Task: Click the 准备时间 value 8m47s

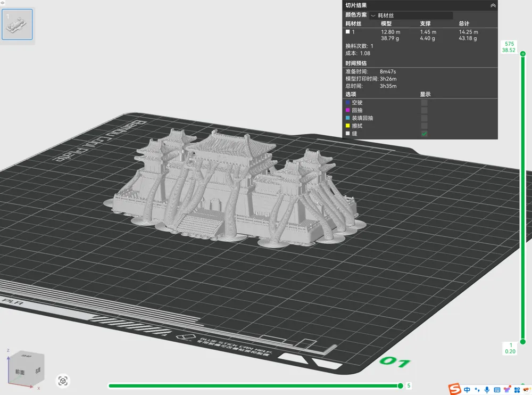Action: 388,72
